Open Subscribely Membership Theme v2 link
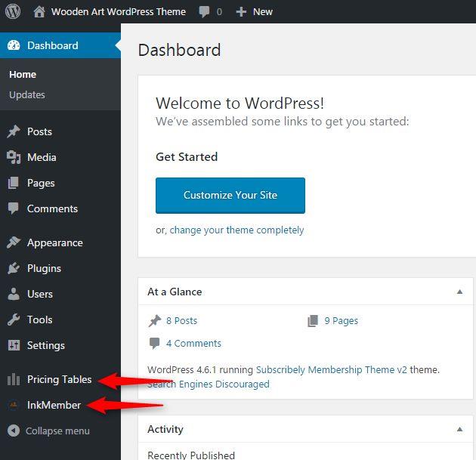Viewport: 476px width, 460px height. pyautogui.click(x=332, y=370)
